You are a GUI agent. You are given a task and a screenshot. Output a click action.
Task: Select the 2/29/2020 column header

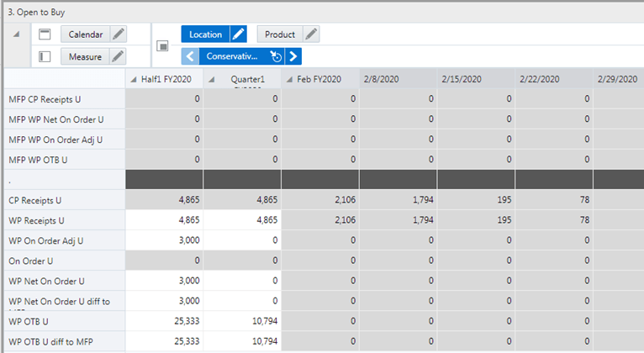tap(619, 79)
